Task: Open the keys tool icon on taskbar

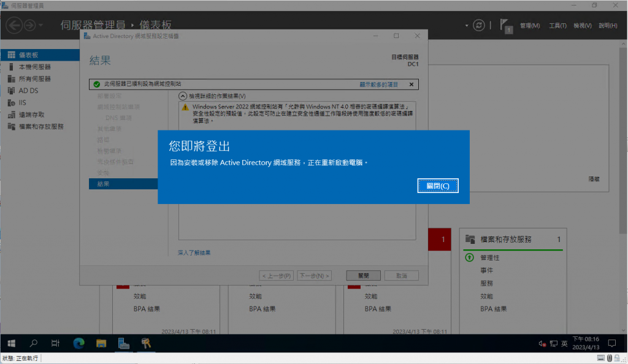Action: pos(146,343)
